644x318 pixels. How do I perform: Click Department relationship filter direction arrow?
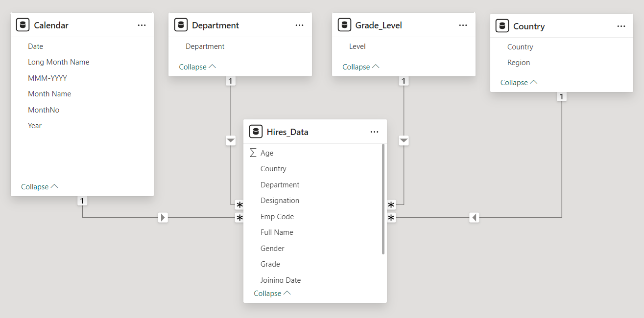(231, 140)
